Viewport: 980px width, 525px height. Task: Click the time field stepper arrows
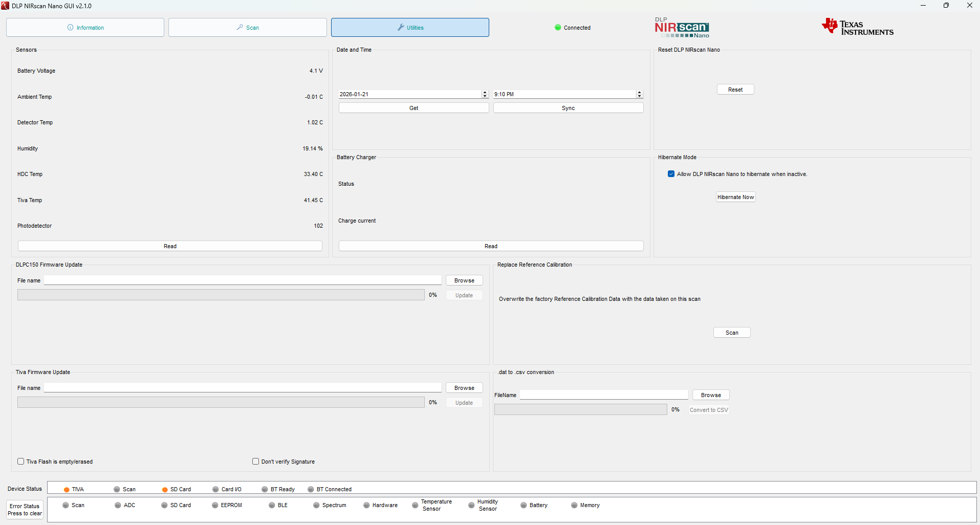coord(640,94)
